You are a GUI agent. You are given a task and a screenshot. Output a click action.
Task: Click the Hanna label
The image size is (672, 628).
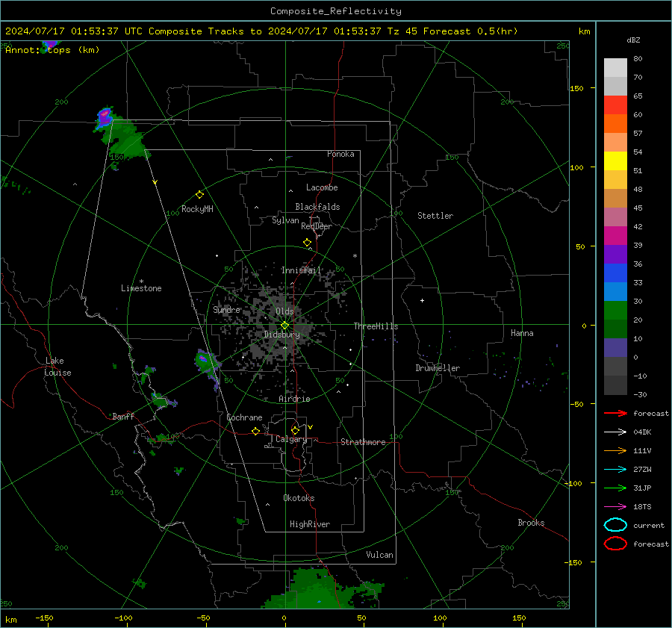[x=522, y=333]
